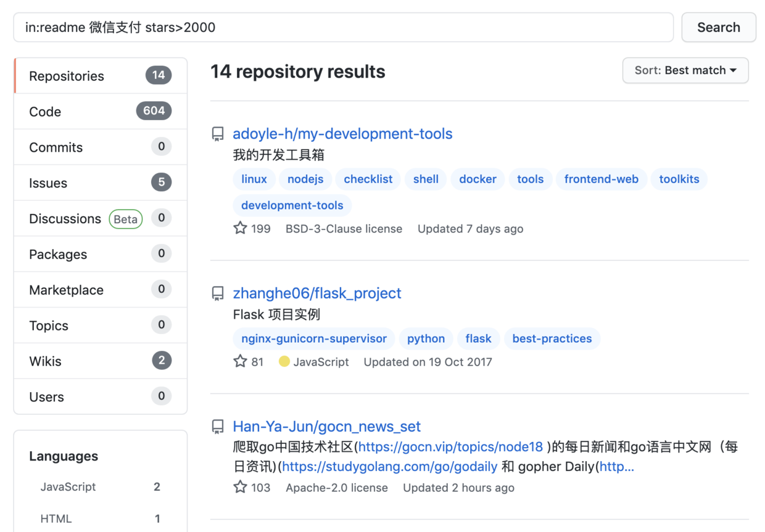The height and width of the screenshot is (532, 765).
Task: Click the Beta badge next to Discussions
Action: (x=126, y=219)
